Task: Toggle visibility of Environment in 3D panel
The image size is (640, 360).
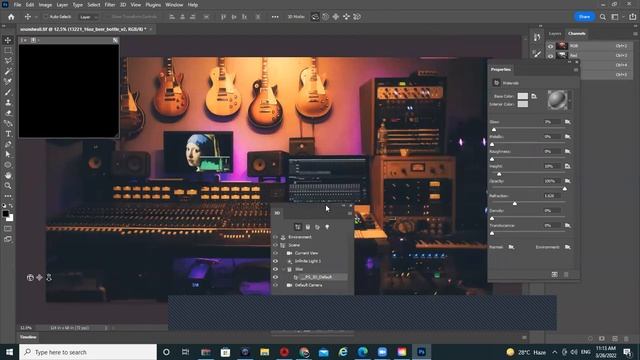Action: click(275, 237)
